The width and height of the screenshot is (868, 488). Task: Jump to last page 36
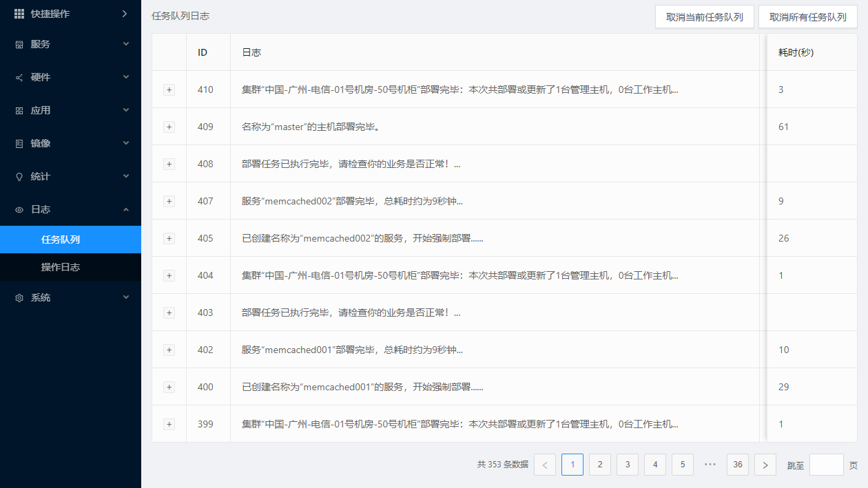[x=737, y=465]
